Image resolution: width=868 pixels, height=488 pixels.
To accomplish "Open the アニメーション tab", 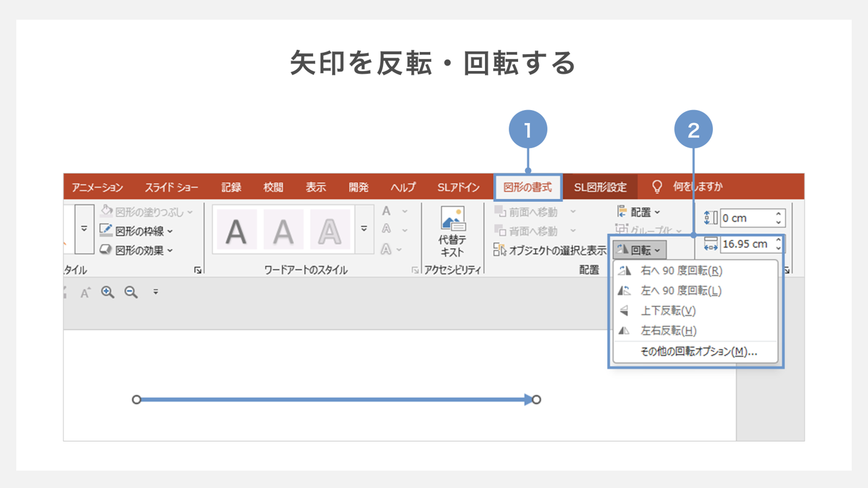I will (97, 187).
